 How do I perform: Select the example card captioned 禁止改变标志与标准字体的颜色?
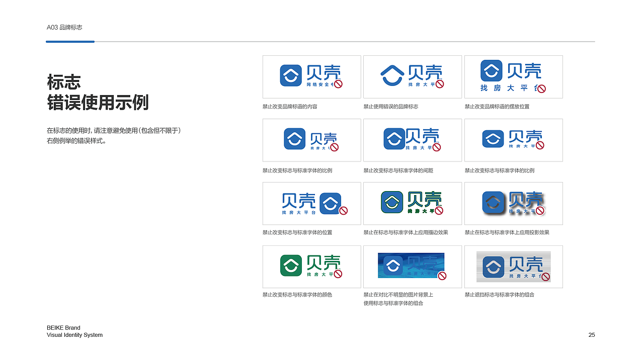pos(312,267)
